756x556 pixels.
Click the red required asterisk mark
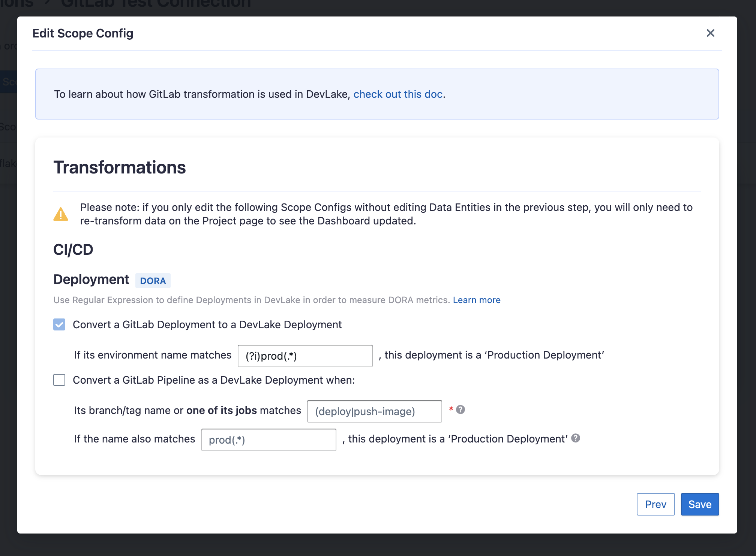pos(451,409)
